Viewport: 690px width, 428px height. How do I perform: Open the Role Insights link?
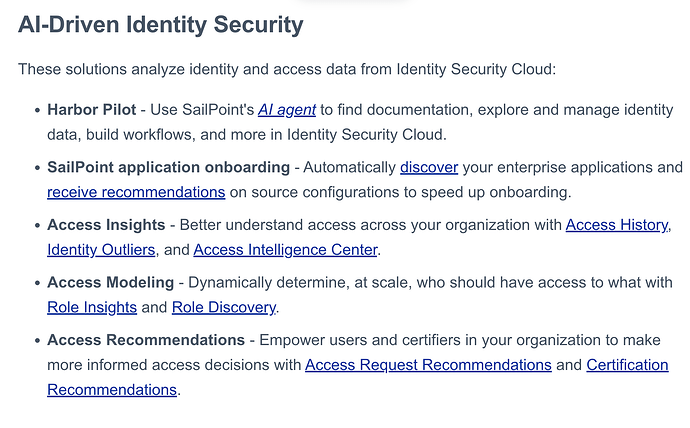pos(92,307)
